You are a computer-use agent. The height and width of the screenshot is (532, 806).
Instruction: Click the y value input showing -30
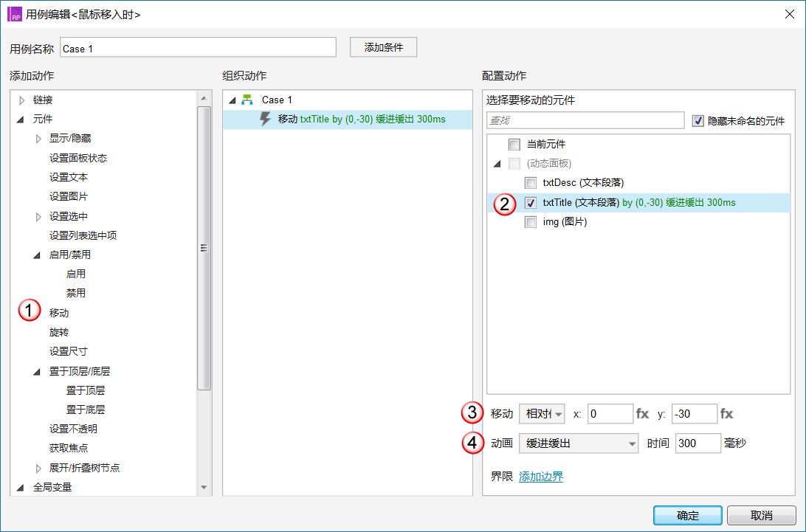694,414
